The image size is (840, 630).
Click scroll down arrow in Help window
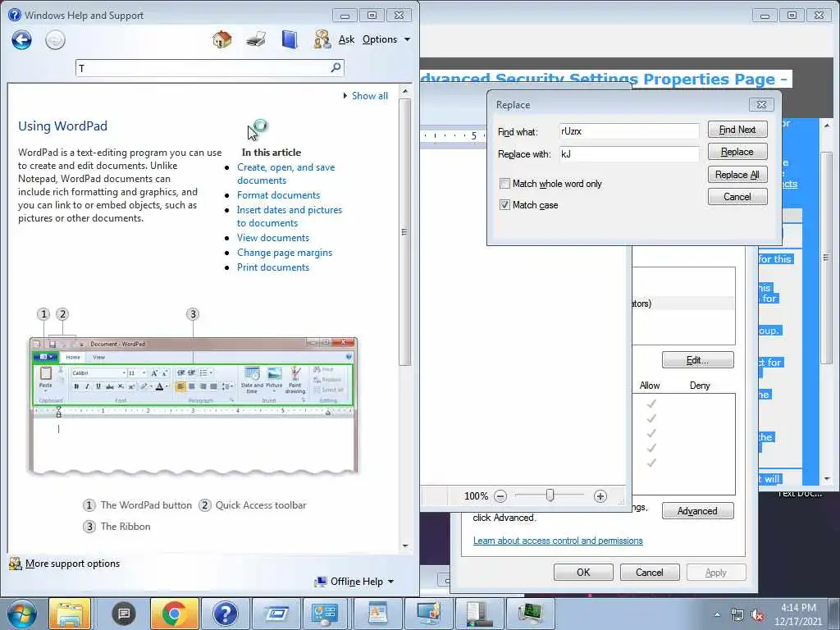pos(405,546)
